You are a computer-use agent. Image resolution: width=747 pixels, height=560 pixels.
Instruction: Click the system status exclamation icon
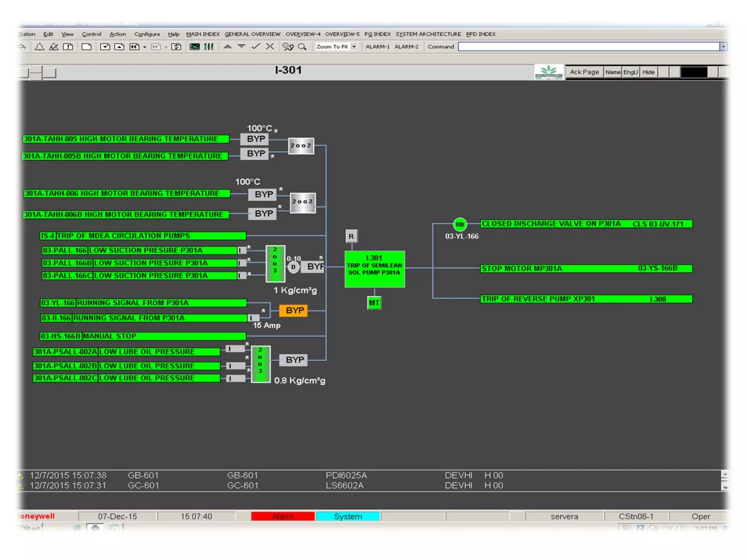[x=68, y=47]
